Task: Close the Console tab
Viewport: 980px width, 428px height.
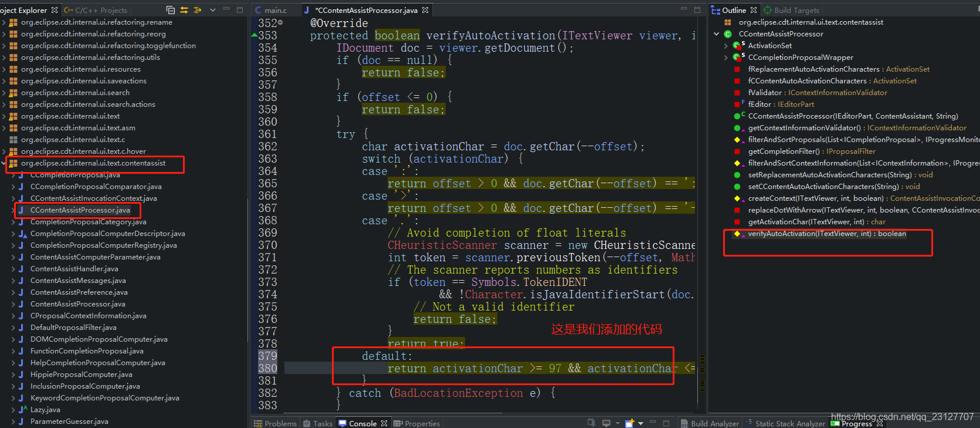Action: pos(384,423)
